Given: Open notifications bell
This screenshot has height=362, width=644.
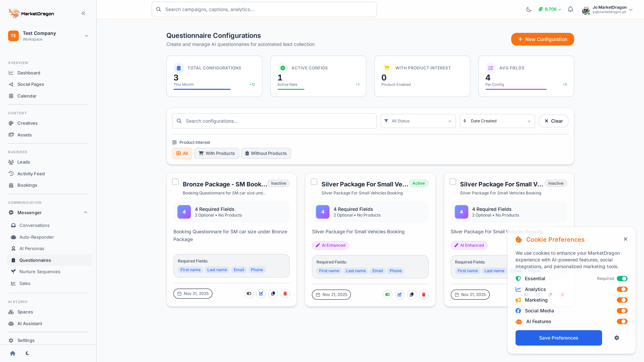Looking at the screenshot, I should [570, 10].
